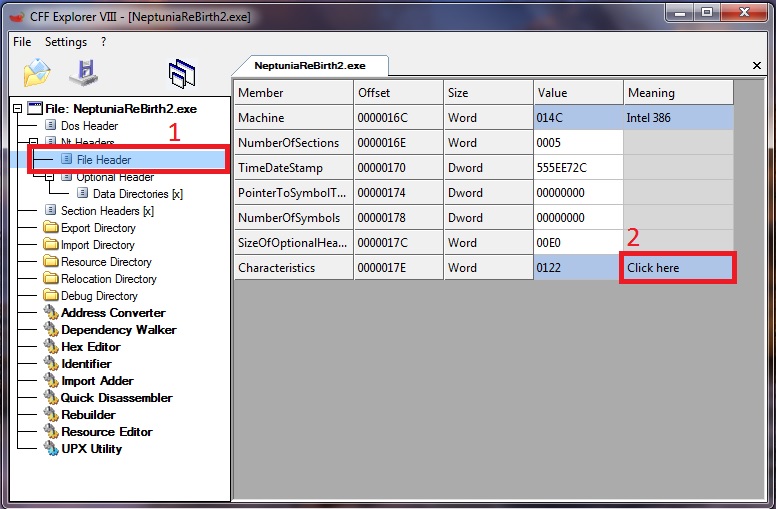This screenshot has height=509, width=776.
Task: Click the Meaning column header
Action: 679,93
